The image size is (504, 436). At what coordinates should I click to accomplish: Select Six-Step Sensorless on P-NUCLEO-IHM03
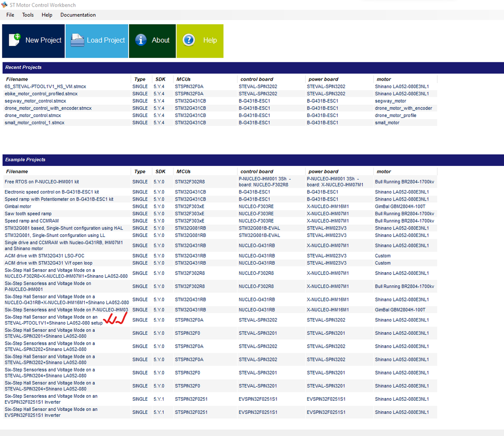(66, 310)
